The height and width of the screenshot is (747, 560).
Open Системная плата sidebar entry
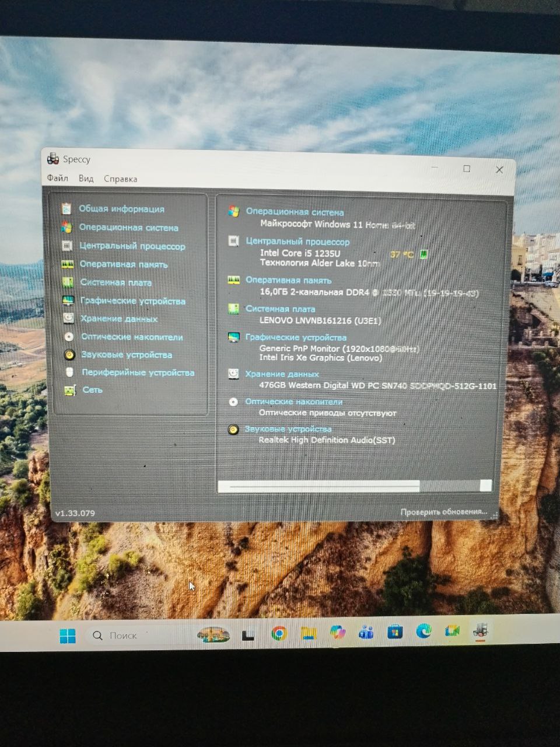pos(116,282)
